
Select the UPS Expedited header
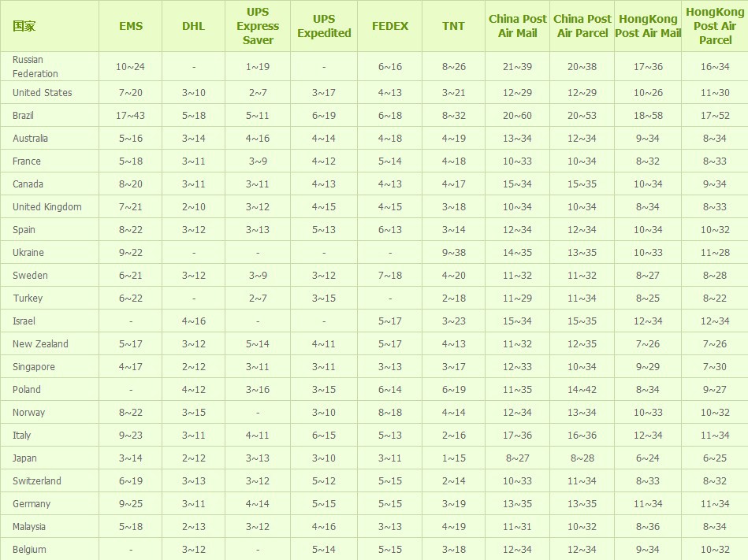click(x=324, y=26)
